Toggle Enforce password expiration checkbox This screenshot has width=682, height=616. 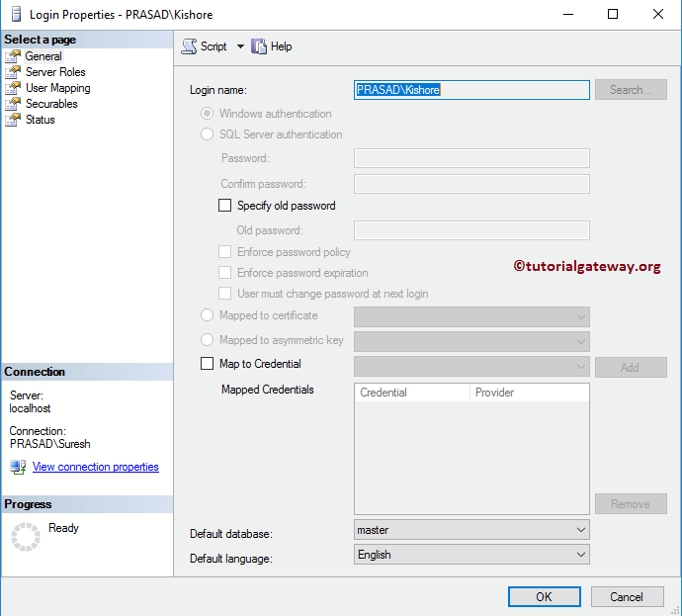[225, 273]
